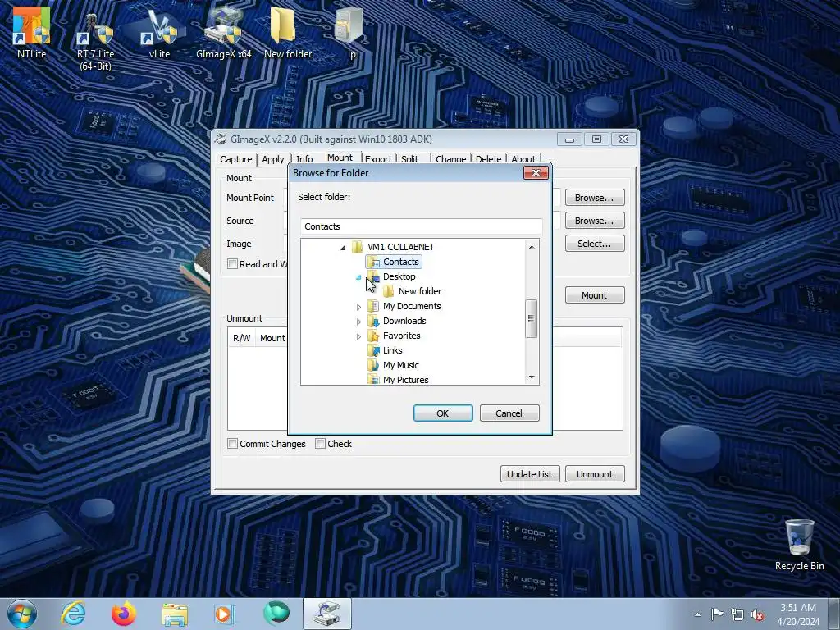Switch to Apply tab in GImageX
Image resolution: width=840 pixels, height=630 pixels.
tap(273, 159)
